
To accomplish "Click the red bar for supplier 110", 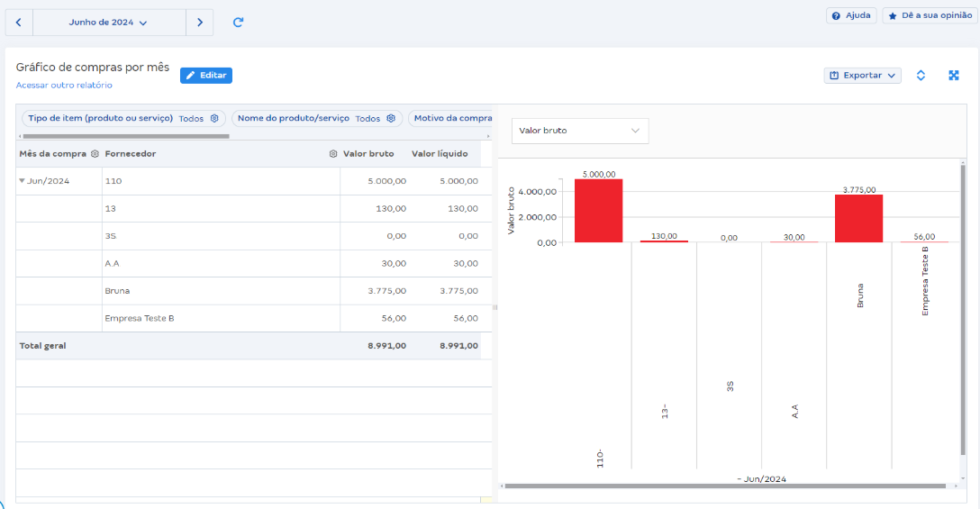I will pos(598,211).
